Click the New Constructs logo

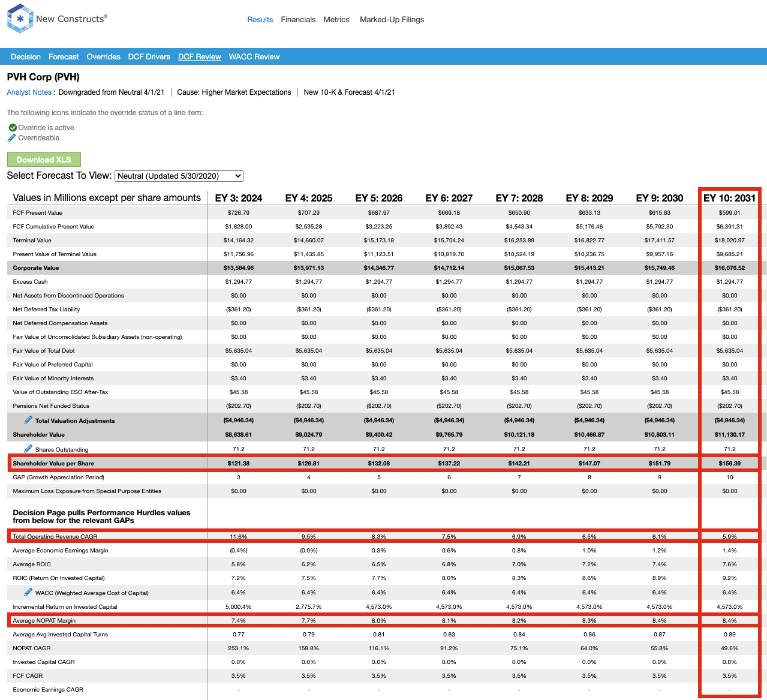[57, 19]
